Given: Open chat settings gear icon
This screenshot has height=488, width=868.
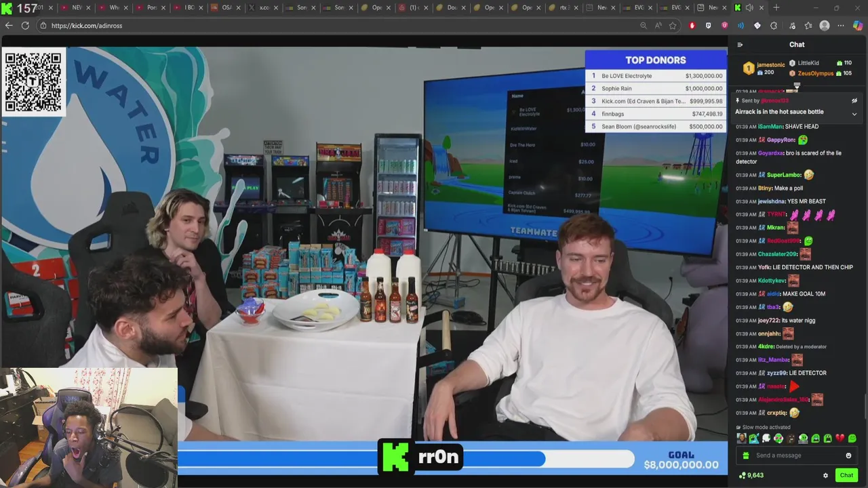Looking at the screenshot, I should pos(825,475).
